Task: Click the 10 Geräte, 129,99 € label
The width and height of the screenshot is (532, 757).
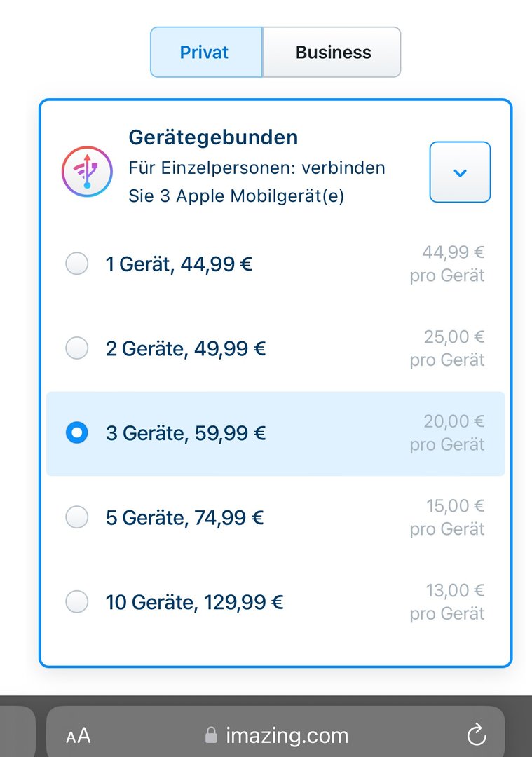Action: (x=195, y=603)
